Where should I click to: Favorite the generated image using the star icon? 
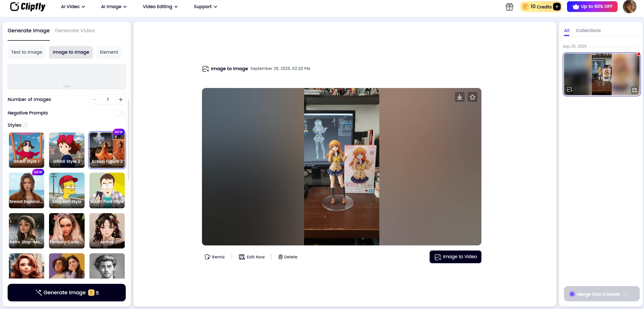(x=473, y=97)
